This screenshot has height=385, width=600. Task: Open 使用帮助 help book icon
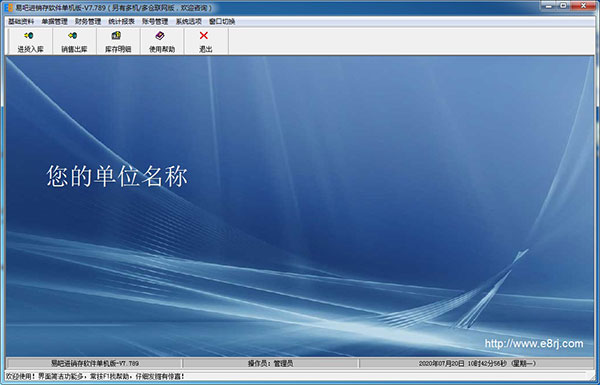tap(162, 42)
